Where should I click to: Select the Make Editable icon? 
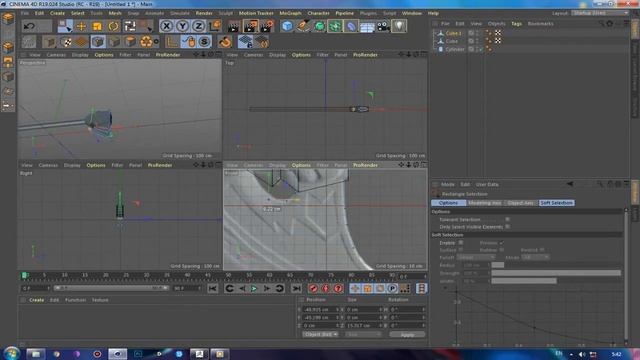[29, 42]
